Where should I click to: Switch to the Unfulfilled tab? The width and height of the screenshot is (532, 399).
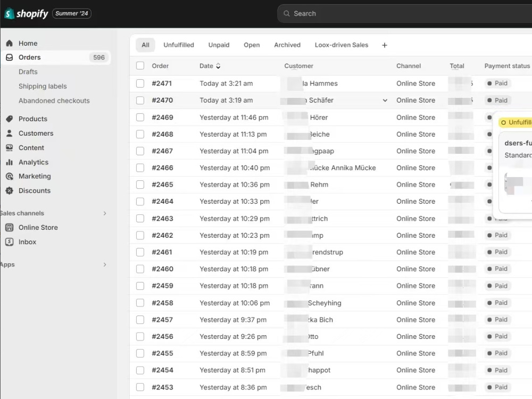[x=179, y=45]
